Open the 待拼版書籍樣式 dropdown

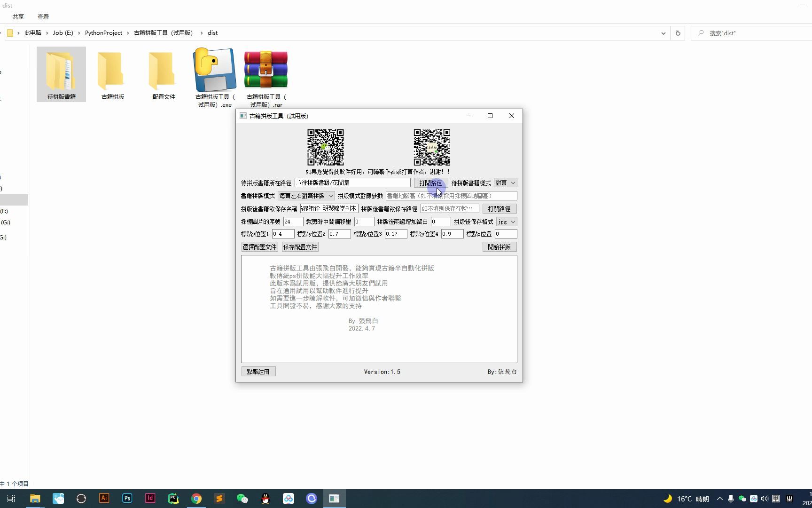click(x=506, y=183)
